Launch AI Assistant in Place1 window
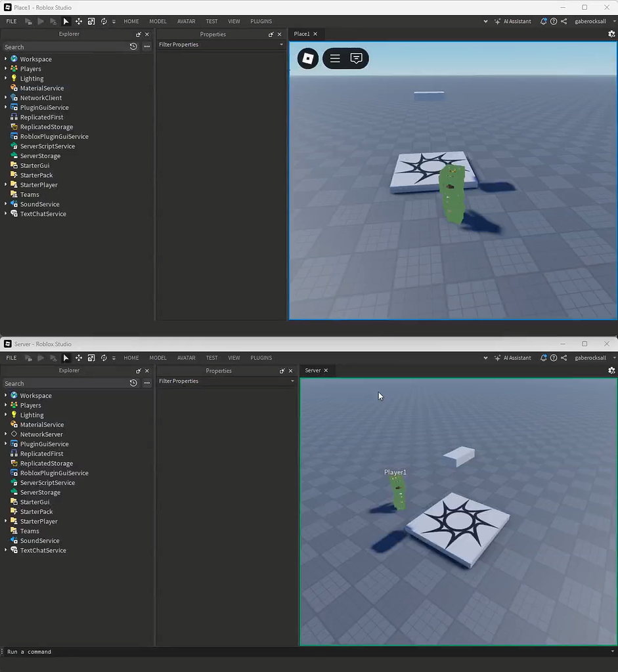The height and width of the screenshot is (672, 618). [x=513, y=22]
